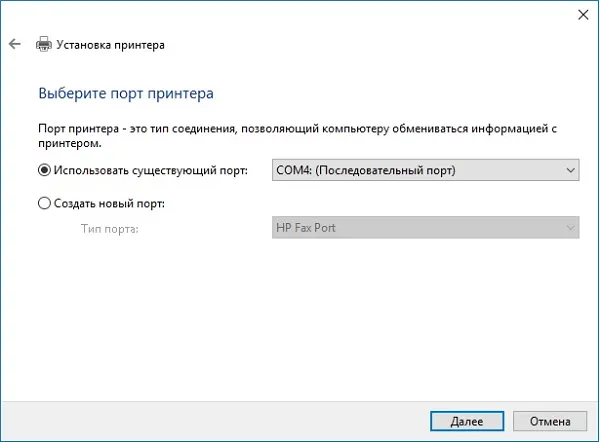600x443 pixels.
Task: Select the Создать новый порт radio button
Action: (44, 203)
